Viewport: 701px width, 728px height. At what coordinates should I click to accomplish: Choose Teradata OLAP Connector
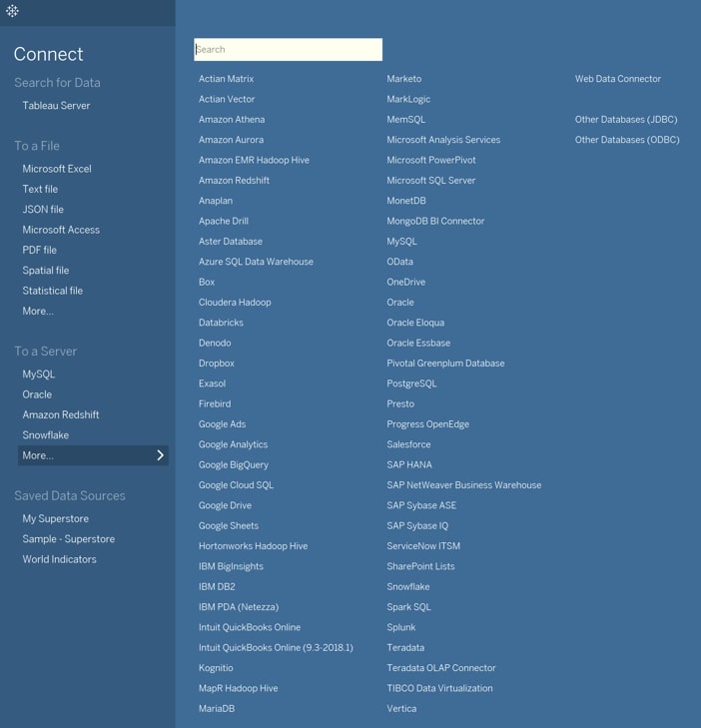441,668
